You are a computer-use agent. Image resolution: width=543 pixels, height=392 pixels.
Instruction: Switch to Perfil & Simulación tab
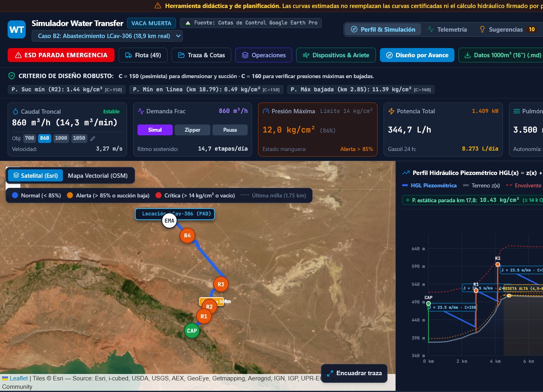(x=383, y=29)
